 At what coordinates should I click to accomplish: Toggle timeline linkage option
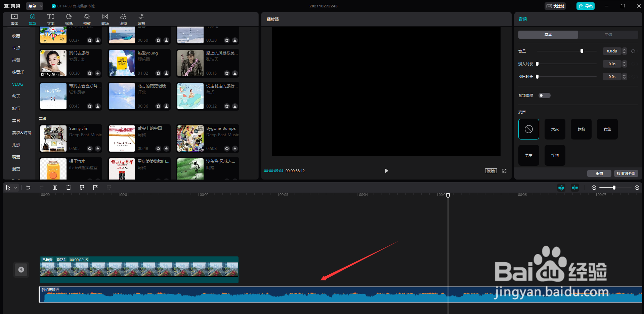[575, 188]
